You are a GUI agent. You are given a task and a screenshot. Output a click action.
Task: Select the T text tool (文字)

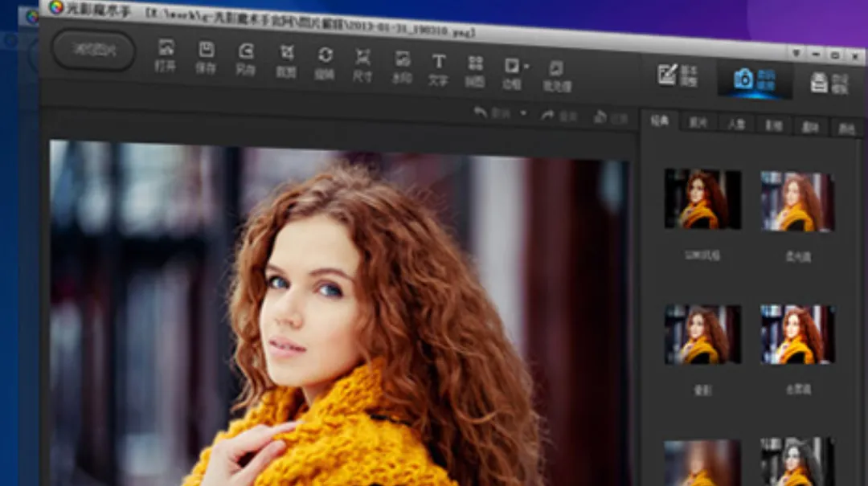point(439,70)
